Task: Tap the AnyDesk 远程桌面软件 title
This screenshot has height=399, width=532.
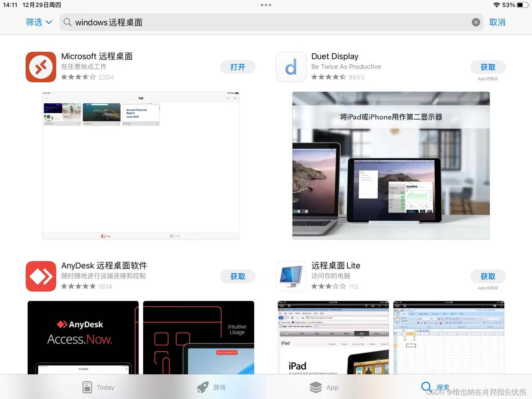Action: coord(104,266)
